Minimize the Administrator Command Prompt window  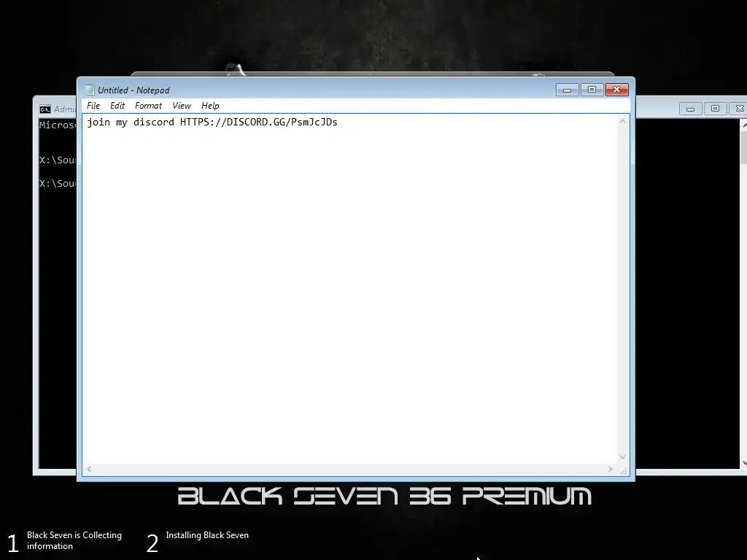click(x=690, y=109)
